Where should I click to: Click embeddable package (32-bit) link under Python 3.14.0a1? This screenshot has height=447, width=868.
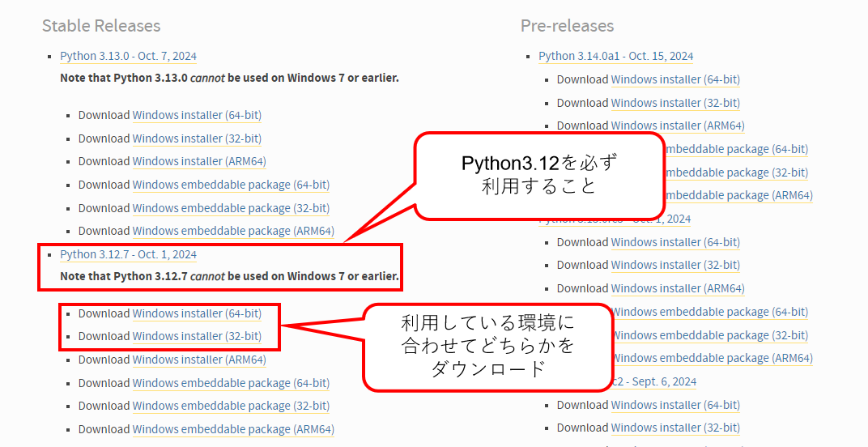pos(736,172)
